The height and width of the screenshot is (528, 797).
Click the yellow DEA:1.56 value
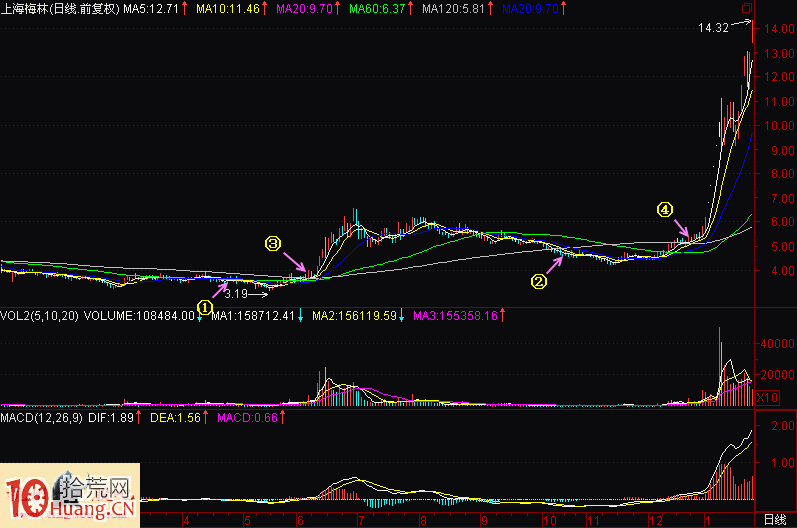pyautogui.click(x=175, y=418)
